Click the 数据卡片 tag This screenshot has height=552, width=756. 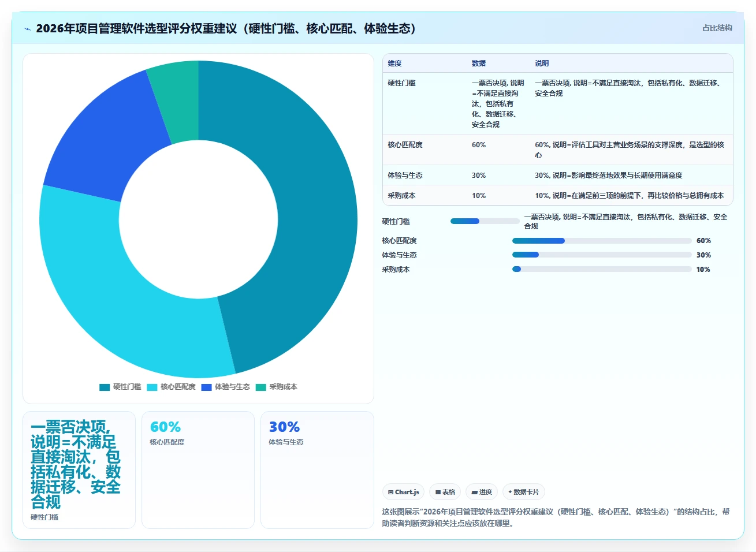coord(523,492)
